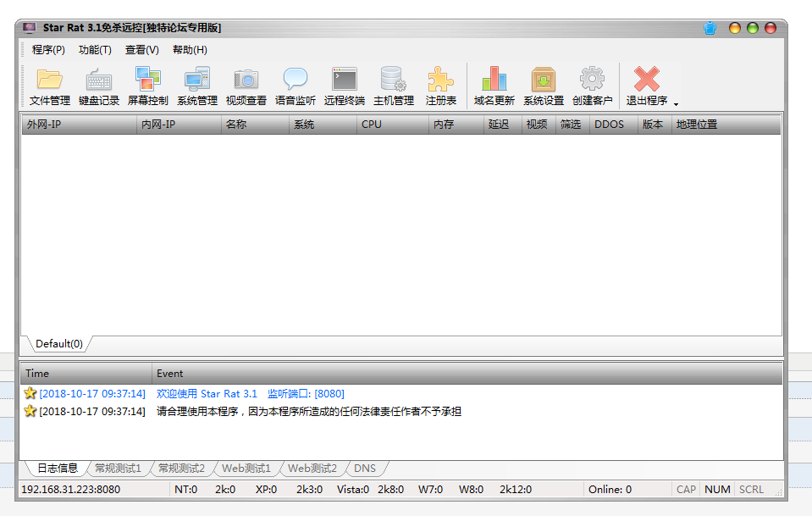Screen dimensions: 812x516
Task: Click the Vista:0 status bar counter
Action: pyautogui.click(x=353, y=490)
